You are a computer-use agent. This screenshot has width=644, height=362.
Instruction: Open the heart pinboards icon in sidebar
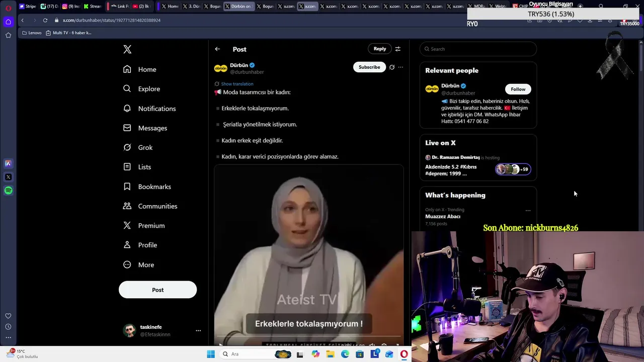click(x=8, y=316)
